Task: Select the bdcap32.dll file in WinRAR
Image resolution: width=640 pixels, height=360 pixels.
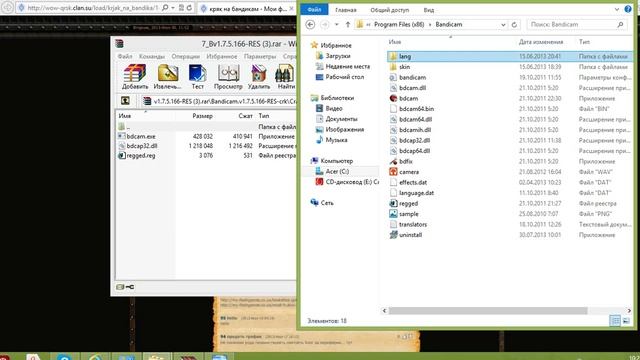Action: 142,146
